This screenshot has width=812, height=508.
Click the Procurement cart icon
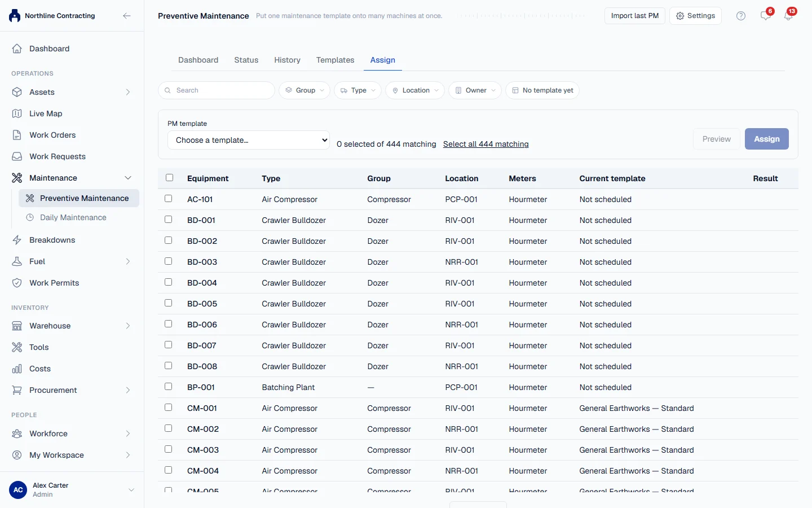(17, 390)
